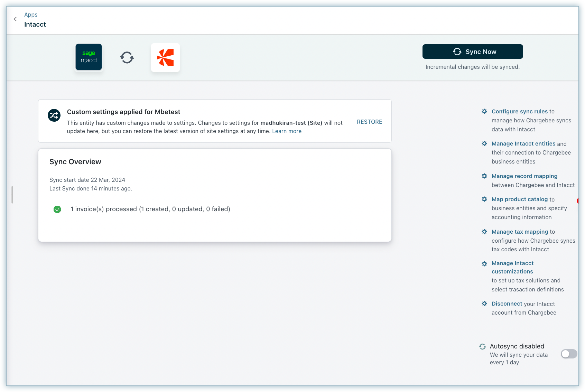585x392 pixels.
Task: Open Manage Intacct entities link
Action: coord(523,143)
